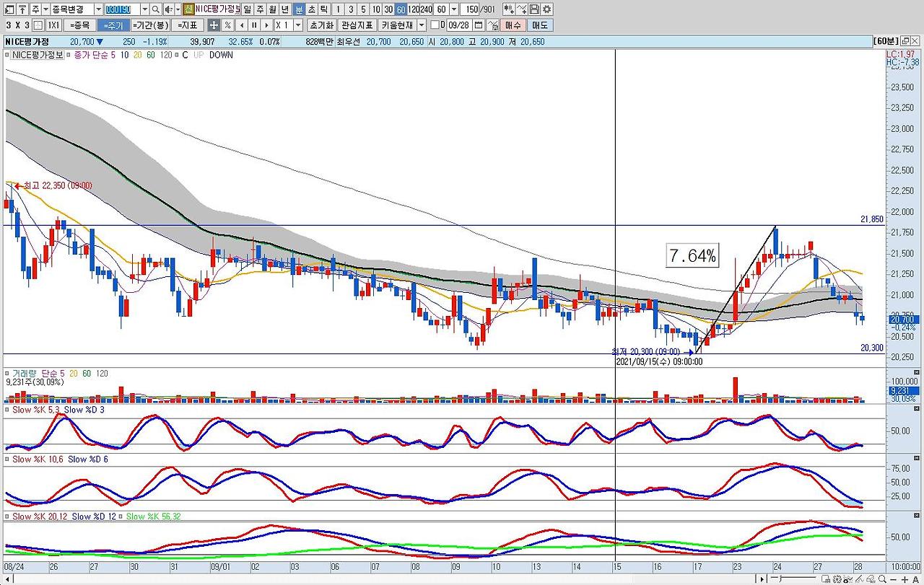This screenshot has width=924, height=585.
Task: Click the yellow 신 marker icon
Action: point(188,9)
